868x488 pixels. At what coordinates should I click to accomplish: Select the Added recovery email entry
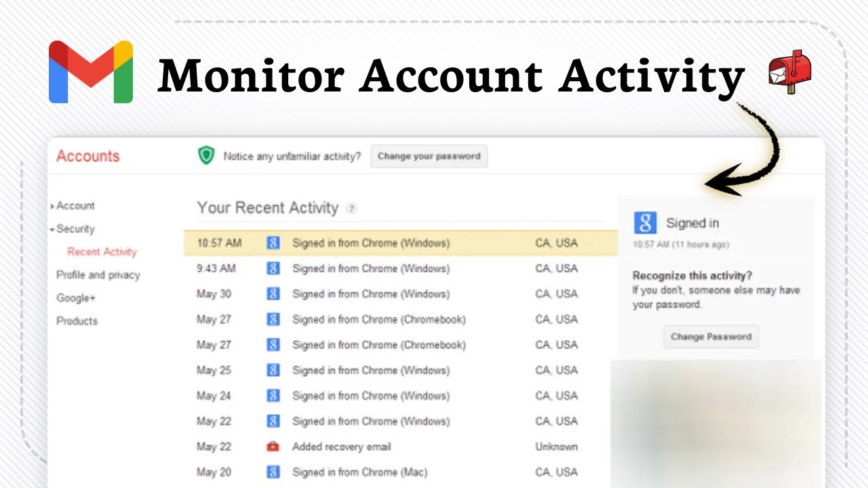click(x=401, y=447)
